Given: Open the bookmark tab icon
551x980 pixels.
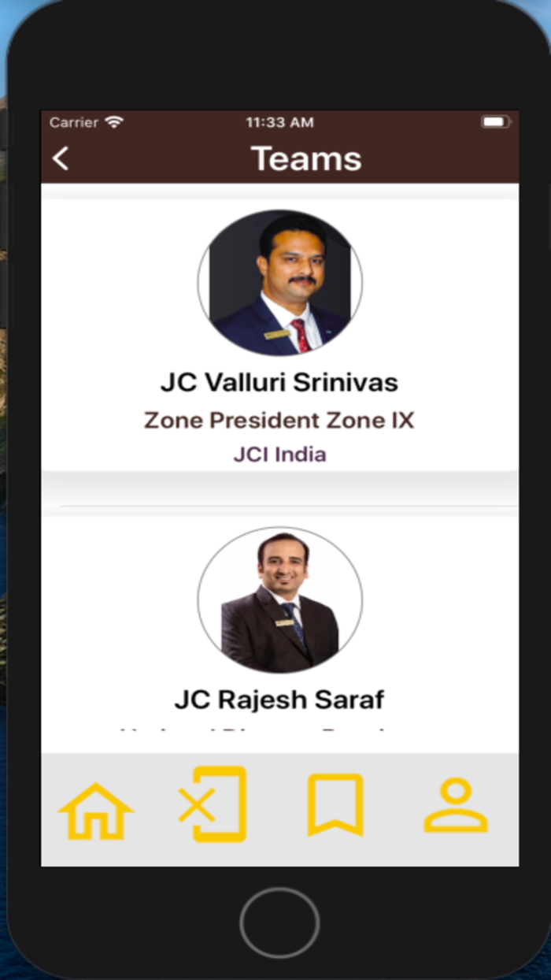Looking at the screenshot, I should 335,805.
